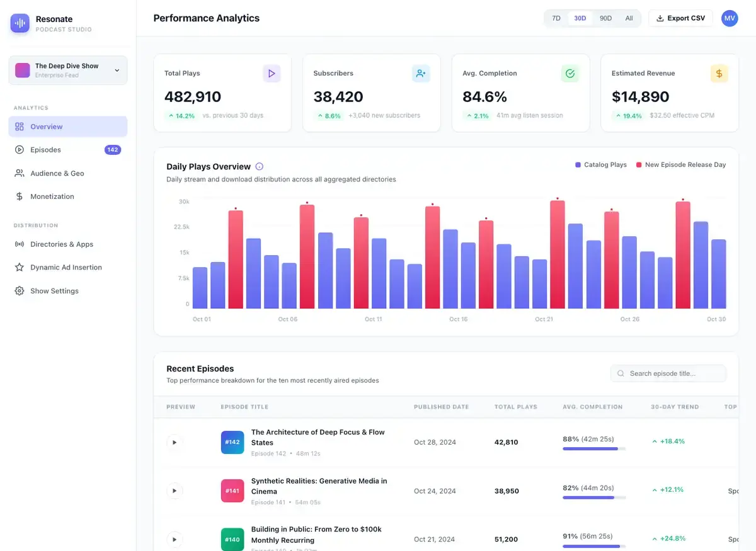The height and width of the screenshot is (551, 756).
Task: Click the 88% completion progress bar
Action: [594, 449]
